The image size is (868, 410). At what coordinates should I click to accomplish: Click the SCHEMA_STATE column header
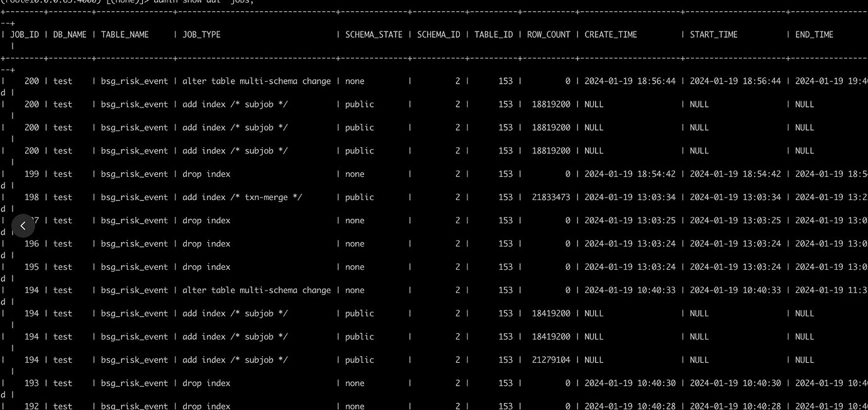(374, 35)
